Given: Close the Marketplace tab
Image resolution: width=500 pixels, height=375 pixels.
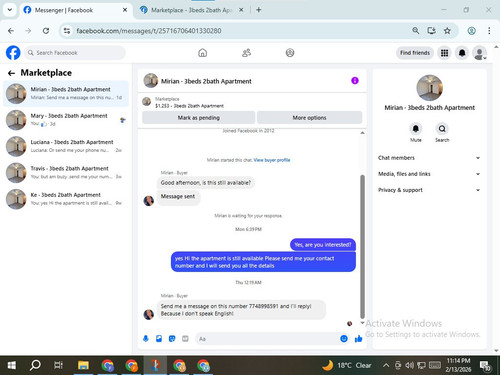Looking at the screenshot, I should pos(241,10).
